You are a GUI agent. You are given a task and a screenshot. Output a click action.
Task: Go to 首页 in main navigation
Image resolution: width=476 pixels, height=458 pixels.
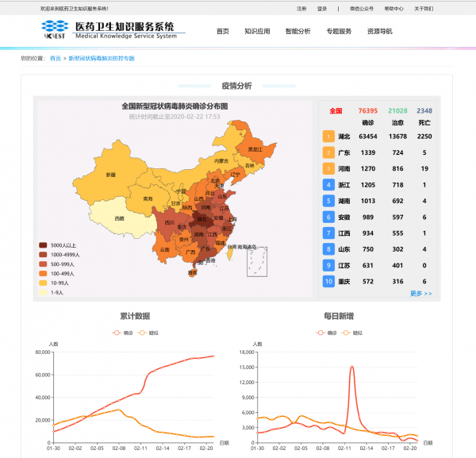[222, 32]
